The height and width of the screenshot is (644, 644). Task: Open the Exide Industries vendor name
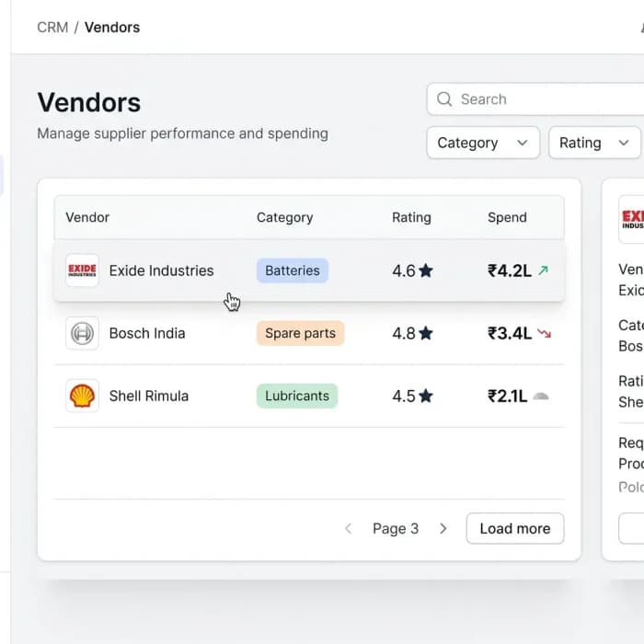pos(161,270)
